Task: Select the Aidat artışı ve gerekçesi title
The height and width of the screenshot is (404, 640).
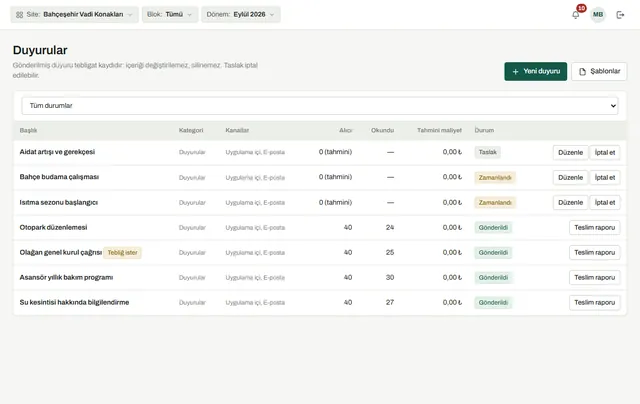Action: [57, 152]
